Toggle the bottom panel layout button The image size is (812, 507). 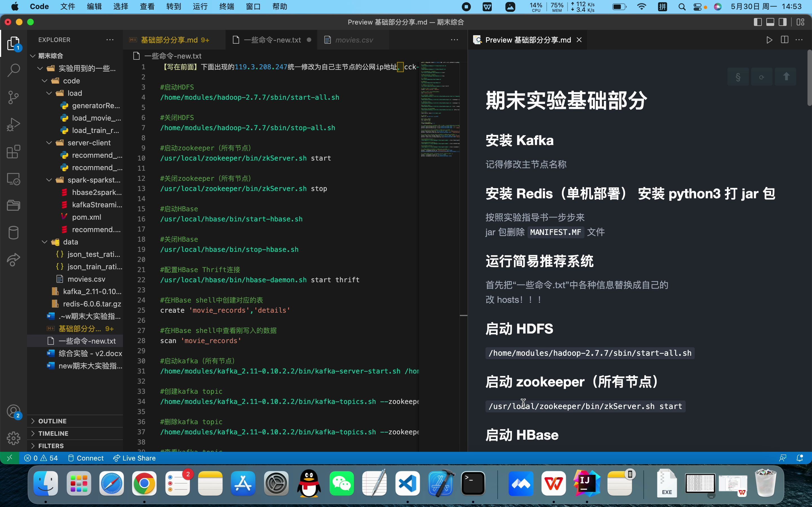770,22
